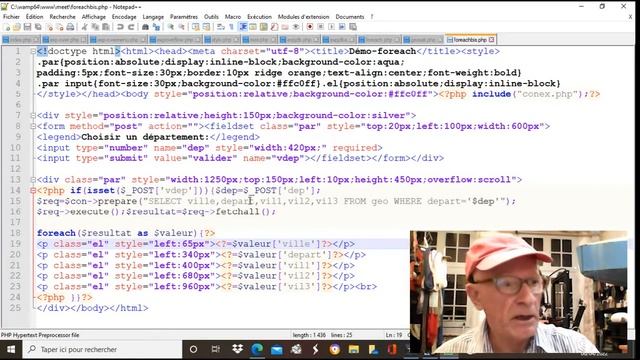Play back the recorded macro
The image size is (640, 360).
tap(331, 27)
